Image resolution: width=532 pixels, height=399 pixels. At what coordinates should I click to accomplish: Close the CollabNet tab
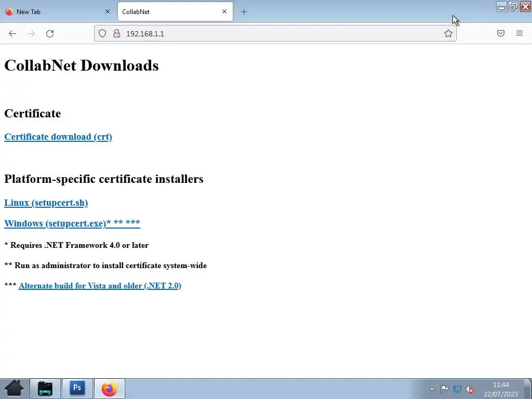coord(224,11)
